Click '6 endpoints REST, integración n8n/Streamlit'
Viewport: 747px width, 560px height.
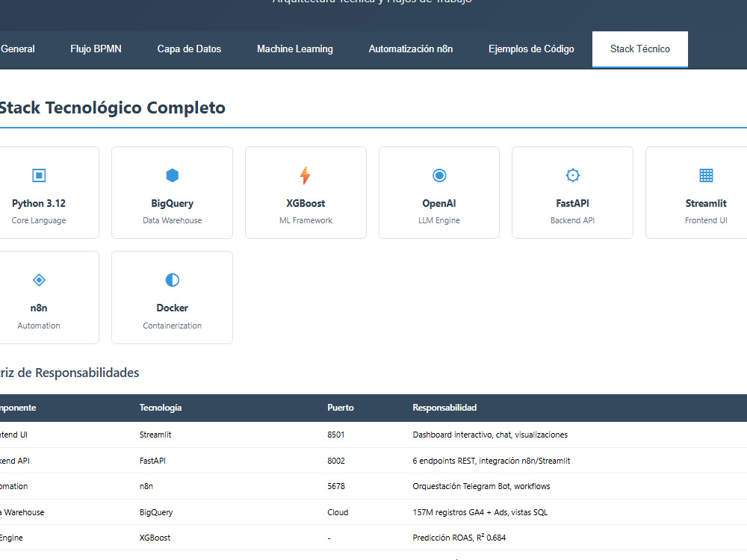coord(492,461)
